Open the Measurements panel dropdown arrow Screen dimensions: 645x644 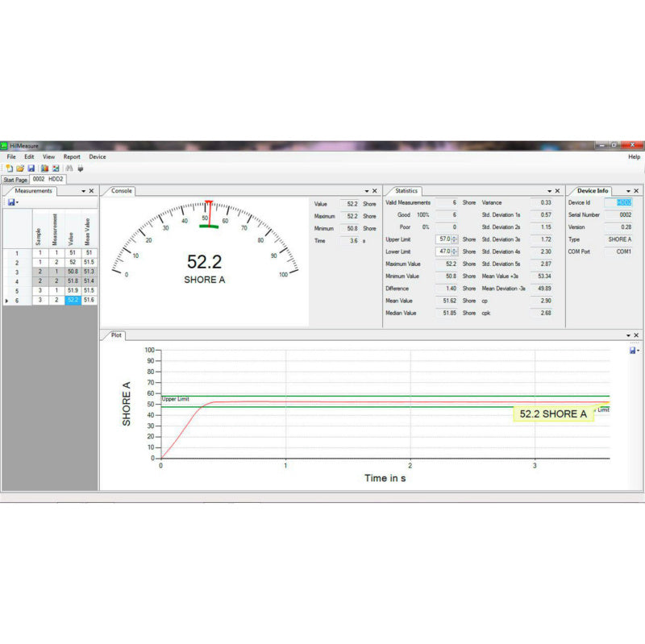(83, 191)
